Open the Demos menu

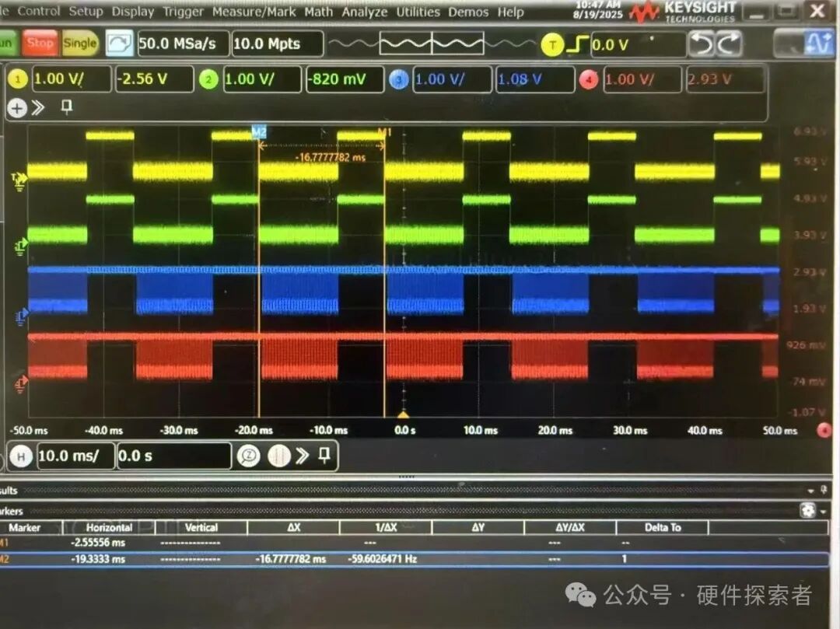tap(468, 12)
